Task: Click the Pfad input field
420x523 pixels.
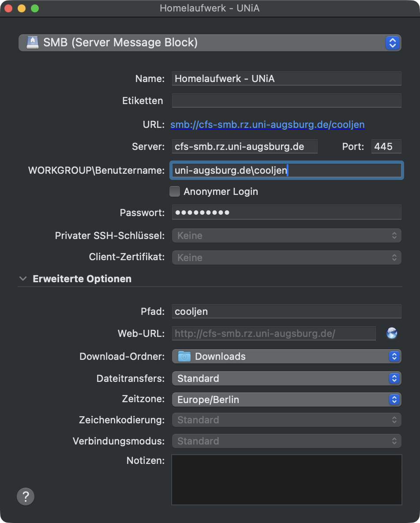Action: tap(286, 311)
